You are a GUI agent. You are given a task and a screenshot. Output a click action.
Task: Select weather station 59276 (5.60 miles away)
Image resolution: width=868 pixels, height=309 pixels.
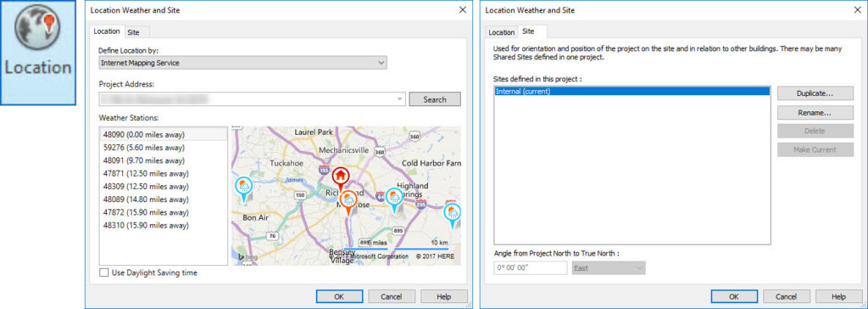(163, 148)
